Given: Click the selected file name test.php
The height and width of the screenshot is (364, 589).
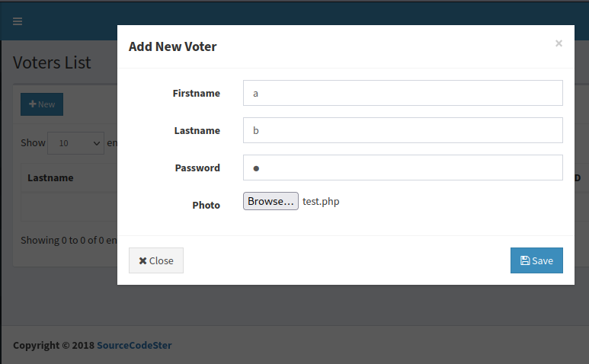Looking at the screenshot, I should coord(321,202).
